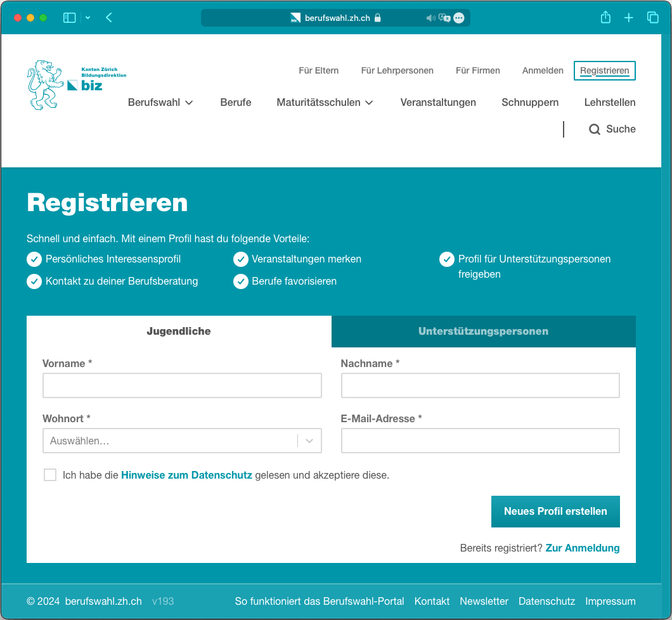Check the Hinweise zum Datenschutz acceptance checkbox
672x620 pixels.
[50, 474]
